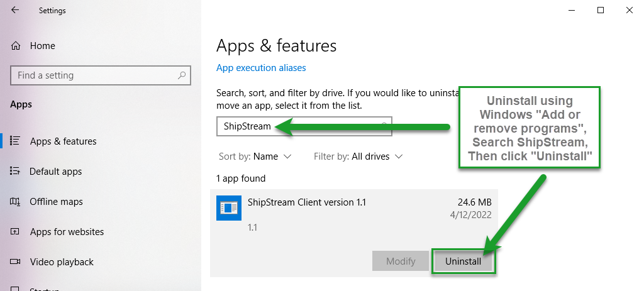Click the back arrow in Settings header
This screenshot has height=291, width=644.
pyautogui.click(x=15, y=11)
